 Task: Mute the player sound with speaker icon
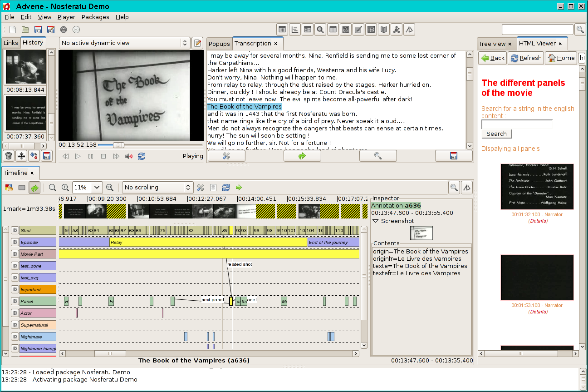[x=129, y=156]
